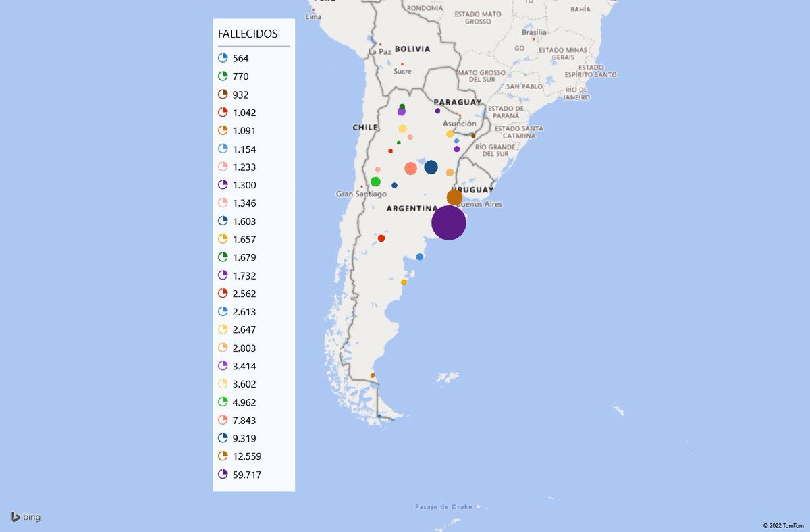Highlight the 1.233 legend icon
810x532 pixels.
point(223,167)
